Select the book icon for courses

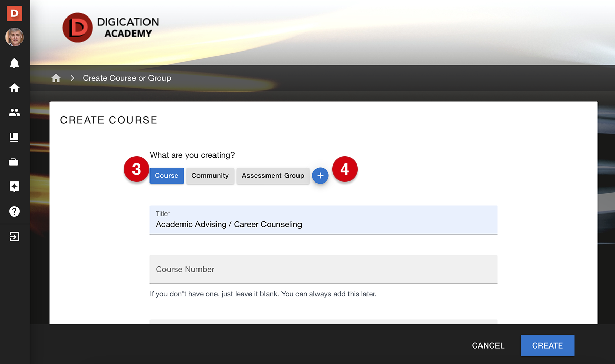coord(14,137)
